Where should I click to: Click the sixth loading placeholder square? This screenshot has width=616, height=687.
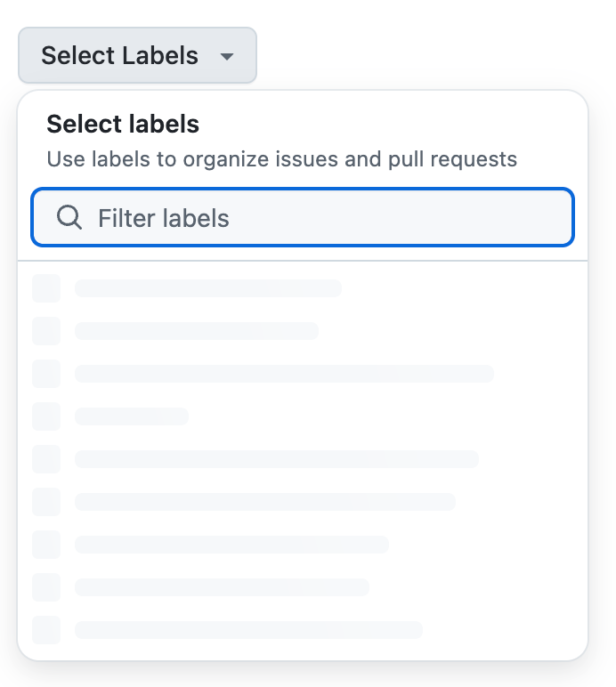click(x=46, y=502)
